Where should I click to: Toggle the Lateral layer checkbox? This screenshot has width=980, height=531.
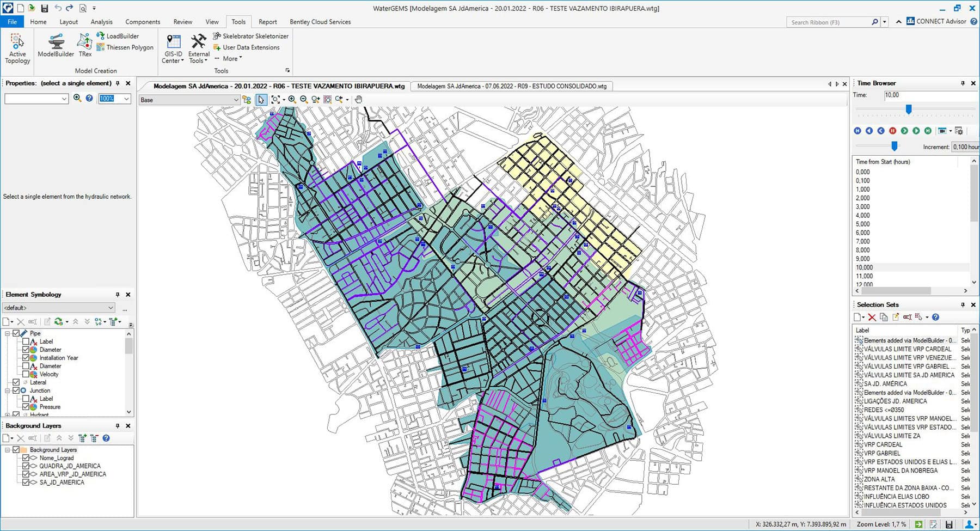pos(16,382)
